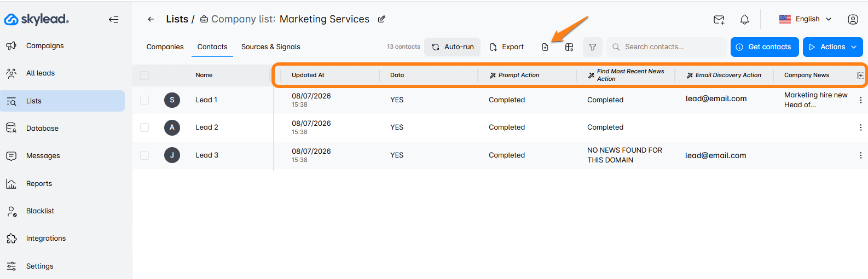Click the Get contacts button
868x279 pixels.
click(765, 47)
